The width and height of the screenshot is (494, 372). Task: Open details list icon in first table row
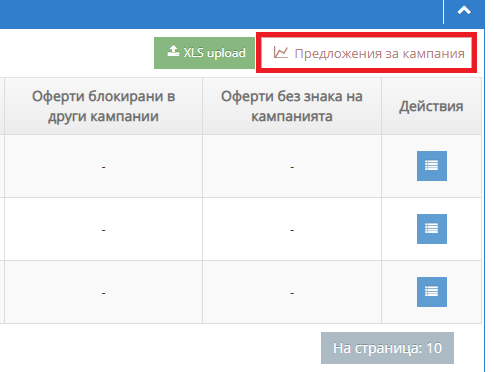coord(432,166)
